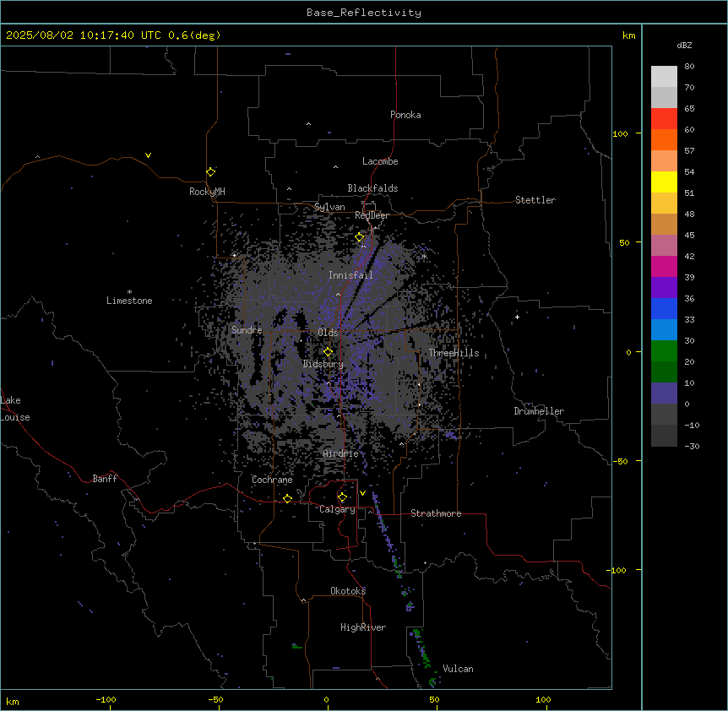The width and height of the screenshot is (728, 711).
Task: Click the 50 tick on bottom axis
Action: click(434, 699)
